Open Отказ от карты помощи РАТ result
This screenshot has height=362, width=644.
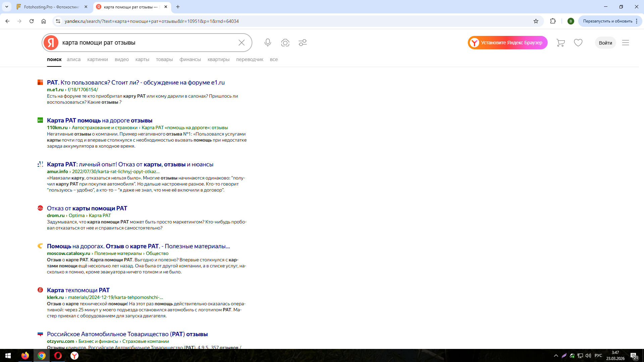coord(87,208)
